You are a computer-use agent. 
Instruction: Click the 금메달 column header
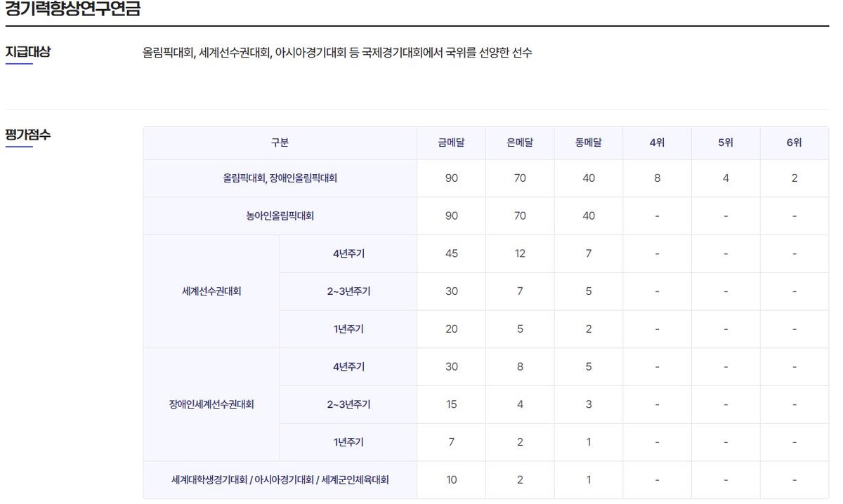pos(451,142)
